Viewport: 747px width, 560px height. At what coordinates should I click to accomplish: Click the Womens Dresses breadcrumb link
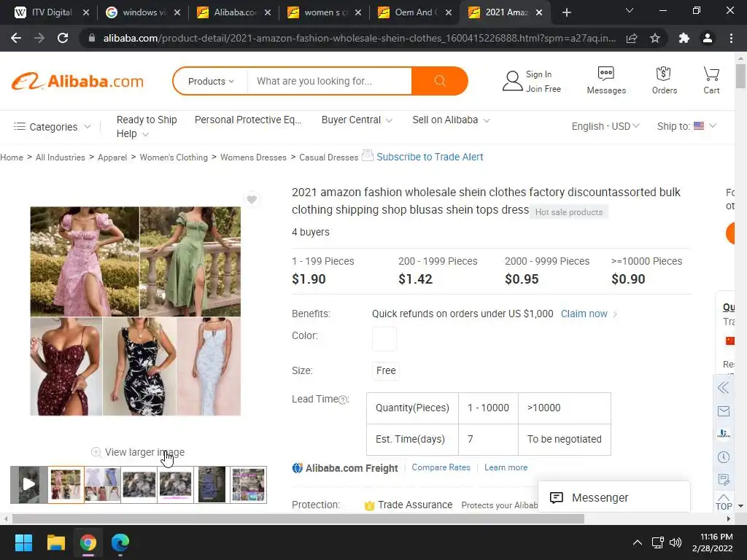pos(253,157)
